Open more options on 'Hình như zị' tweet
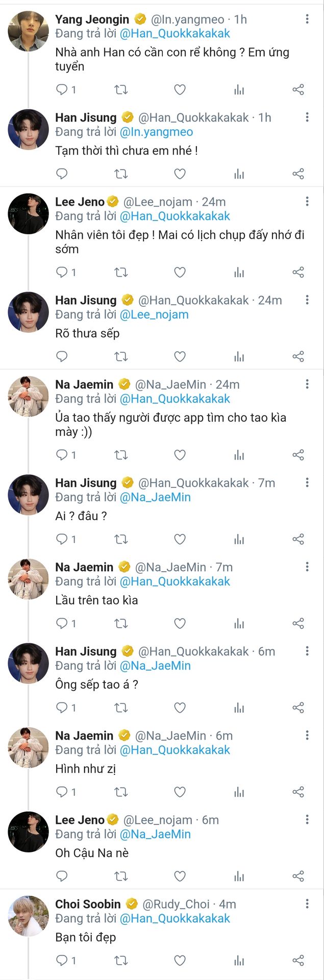Screen dimensions: 324x980 point(307,736)
